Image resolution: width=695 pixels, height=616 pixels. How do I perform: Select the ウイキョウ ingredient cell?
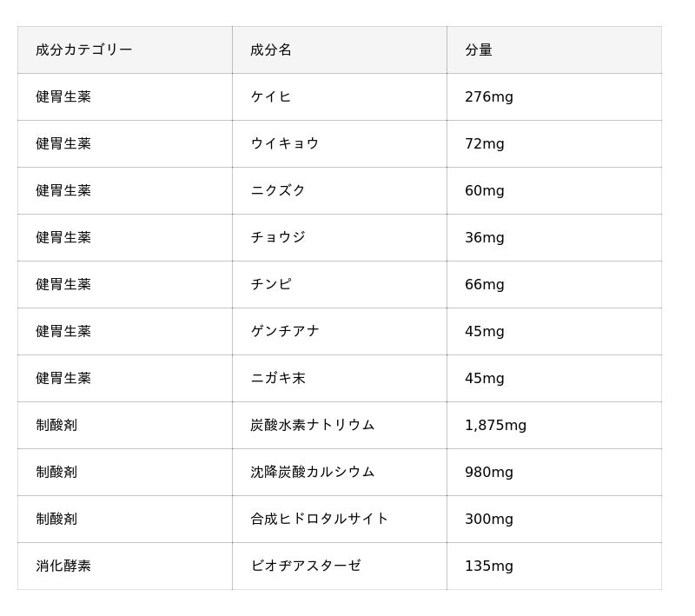(285, 144)
